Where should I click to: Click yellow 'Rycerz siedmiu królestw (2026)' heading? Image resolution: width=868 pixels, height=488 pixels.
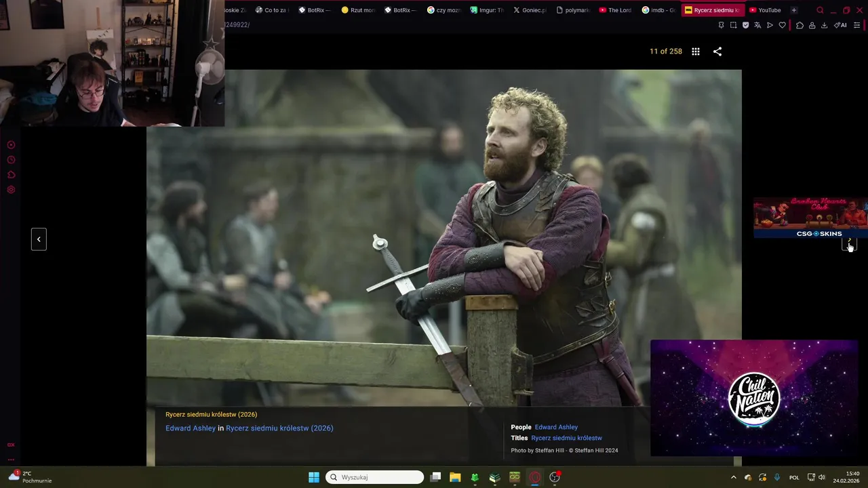[211, 414]
